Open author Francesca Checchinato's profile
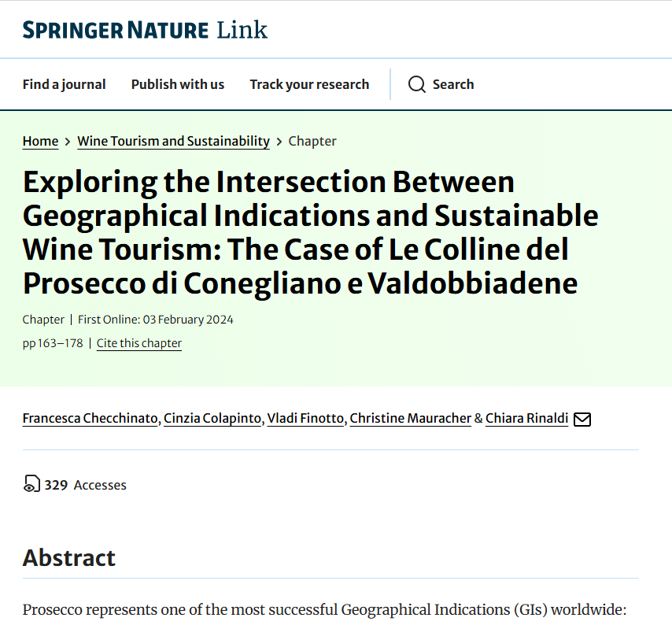The height and width of the screenshot is (625, 672). point(90,419)
